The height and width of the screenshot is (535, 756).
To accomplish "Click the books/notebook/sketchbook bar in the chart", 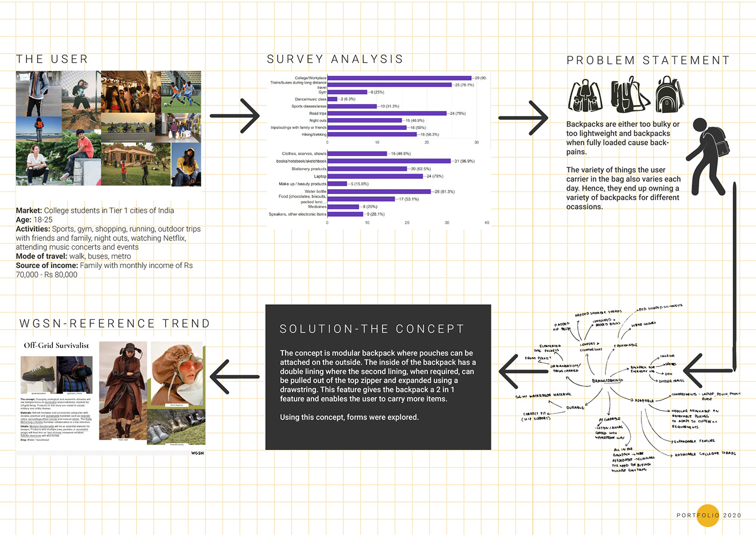I will (389, 161).
